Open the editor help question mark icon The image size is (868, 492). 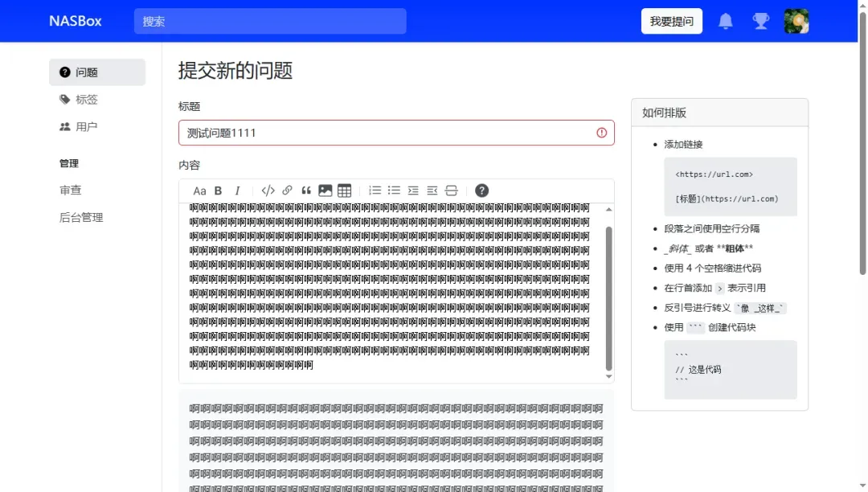[481, 191]
